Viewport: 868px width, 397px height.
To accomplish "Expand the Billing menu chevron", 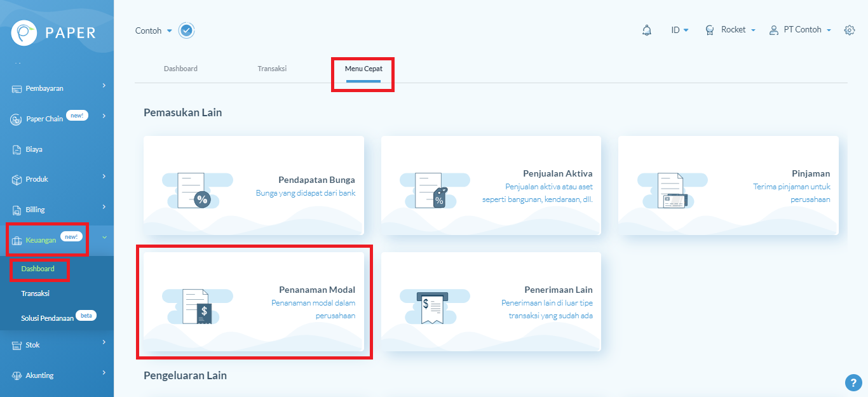I will (104, 206).
